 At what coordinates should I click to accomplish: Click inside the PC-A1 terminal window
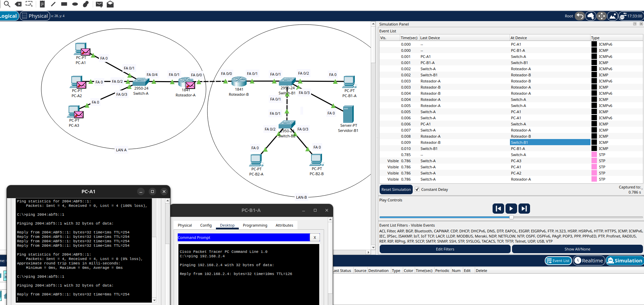coord(84,250)
